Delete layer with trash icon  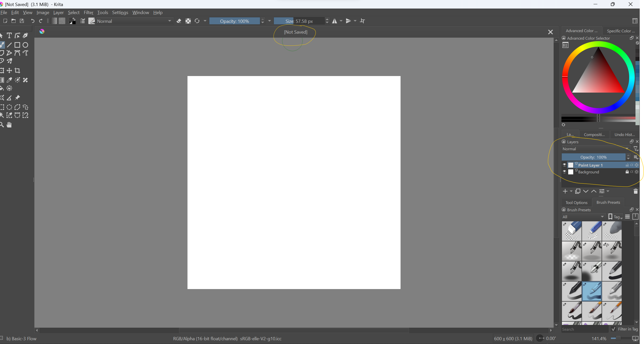click(635, 191)
